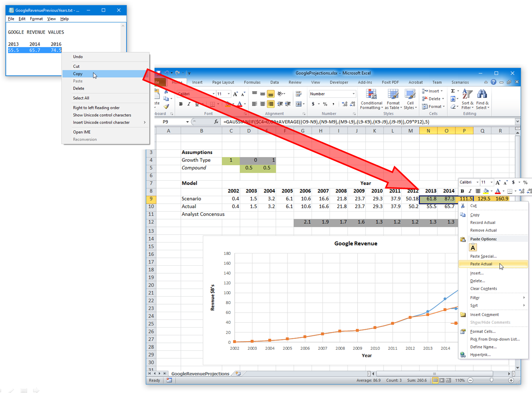Click the Increase Font Size icon in the ribbon

[x=235, y=94]
